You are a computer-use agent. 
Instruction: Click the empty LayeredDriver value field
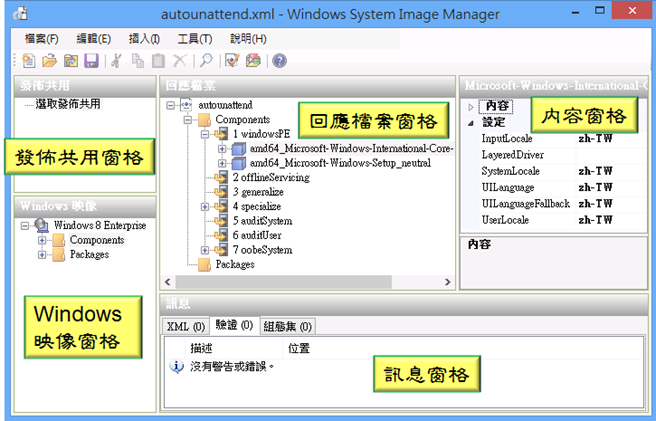click(x=611, y=155)
